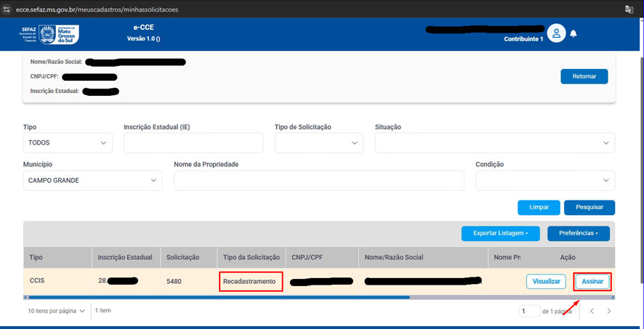
Task: Open the Exportar Listagem menu
Action: (500, 233)
